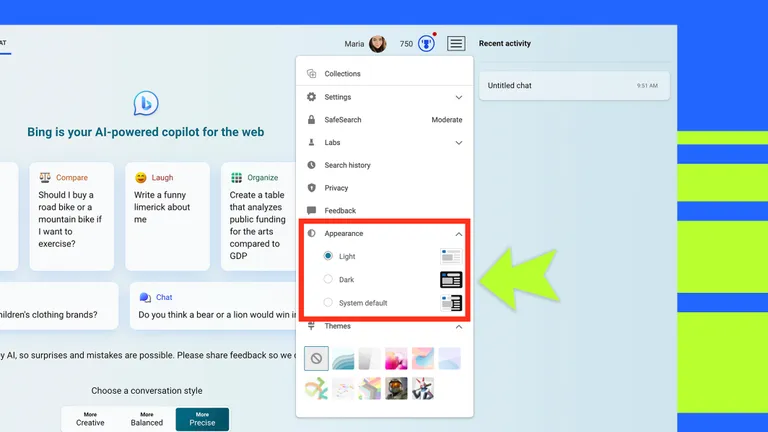Screen dimensions: 768x432
Task: Select the rainbow cube theme thumbnail
Action: pos(369,388)
